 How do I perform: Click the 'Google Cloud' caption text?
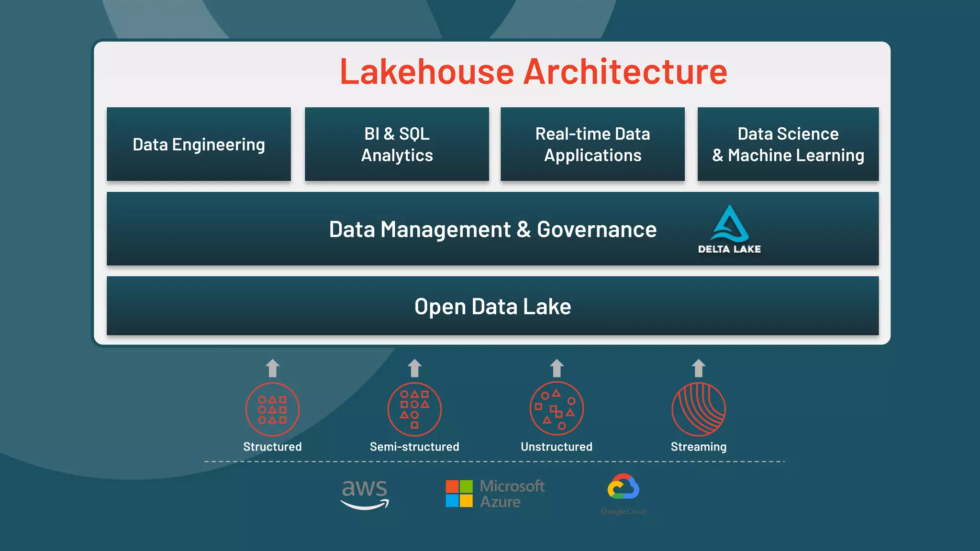[624, 511]
